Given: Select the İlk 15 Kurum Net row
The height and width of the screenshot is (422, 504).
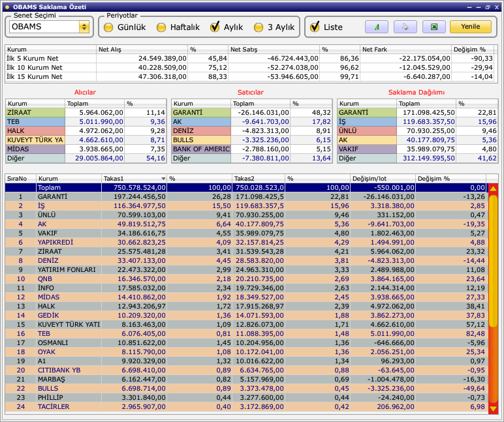Looking at the screenshot, I should pos(249,76).
